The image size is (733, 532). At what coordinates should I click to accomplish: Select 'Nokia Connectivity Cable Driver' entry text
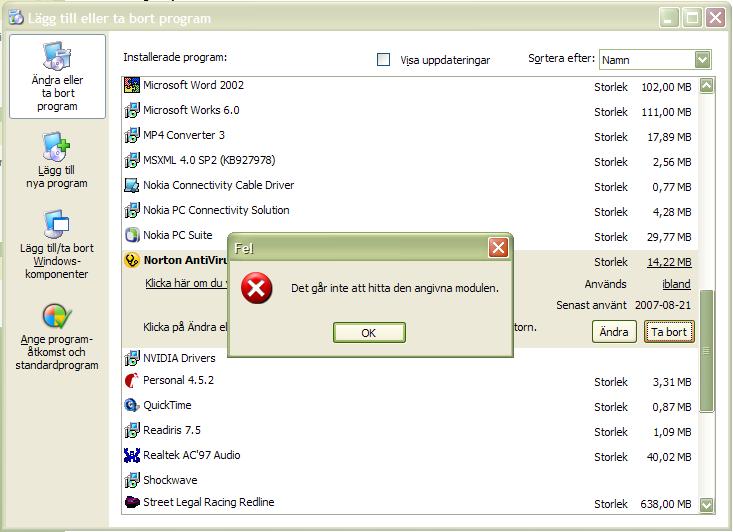click(x=218, y=185)
